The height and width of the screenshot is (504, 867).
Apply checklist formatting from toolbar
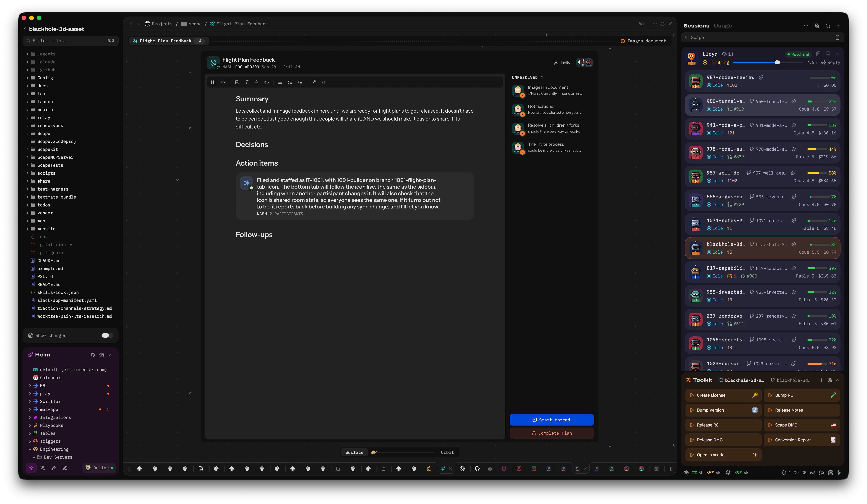[x=300, y=82]
